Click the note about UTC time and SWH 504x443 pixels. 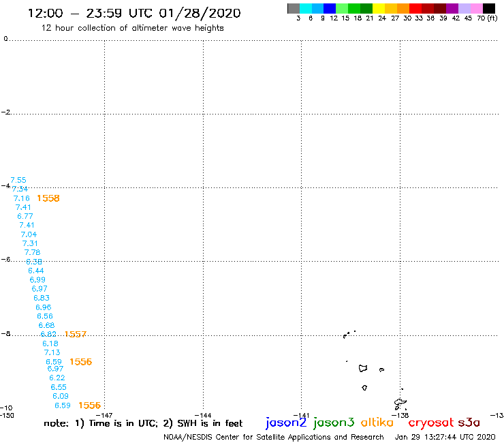click(x=143, y=423)
